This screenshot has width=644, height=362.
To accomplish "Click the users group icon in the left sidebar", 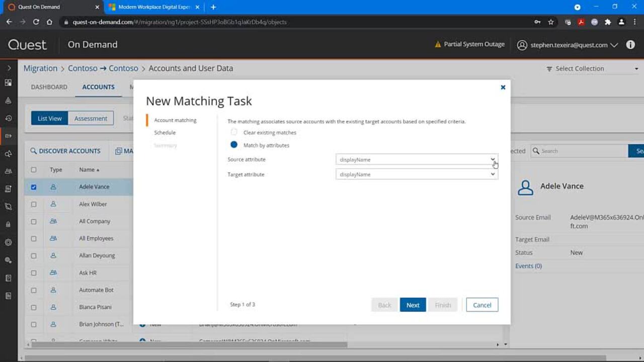I will [x=8, y=171].
